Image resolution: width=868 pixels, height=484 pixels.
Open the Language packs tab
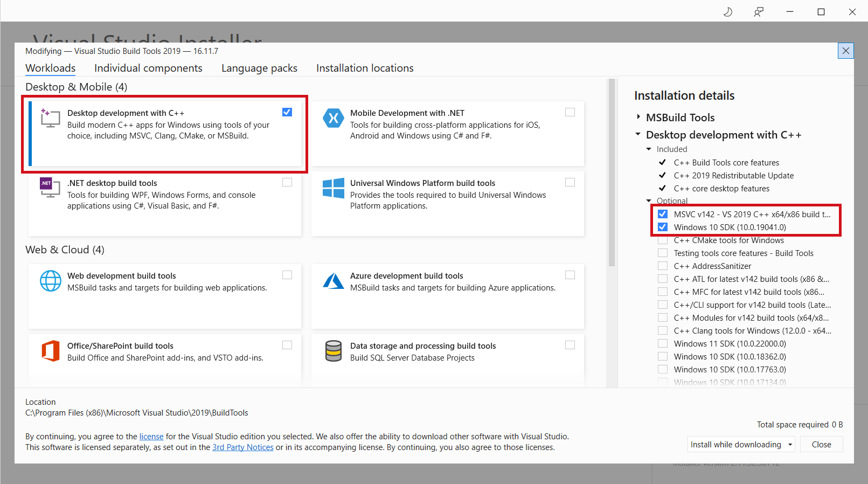point(259,68)
